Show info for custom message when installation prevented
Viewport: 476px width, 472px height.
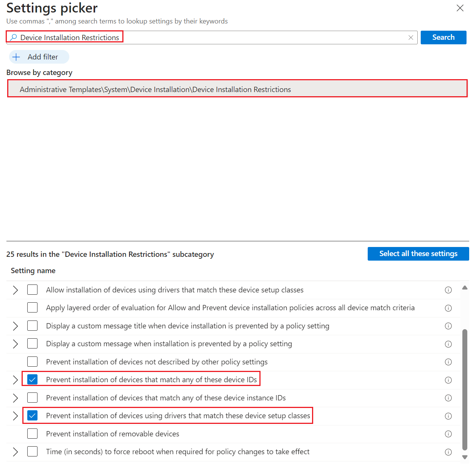point(448,344)
